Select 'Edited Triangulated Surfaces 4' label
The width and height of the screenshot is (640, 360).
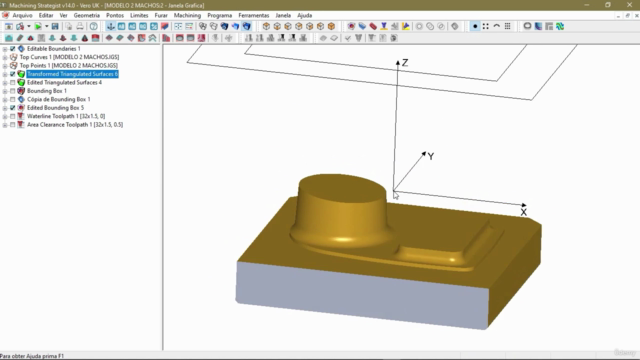coord(64,82)
